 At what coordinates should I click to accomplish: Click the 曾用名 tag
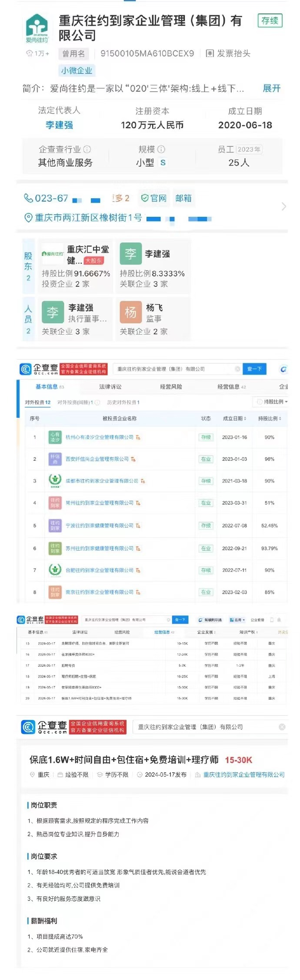tap(73, 53)
